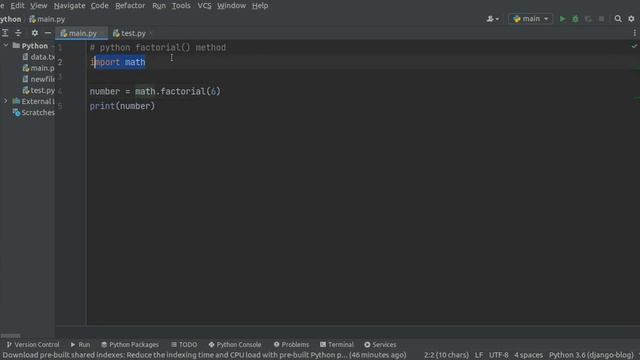Image resolution: width=640 pixels, height=360 pixels.
Task: Click line number 5 in gutter
Action: click(x=60, y=106)
